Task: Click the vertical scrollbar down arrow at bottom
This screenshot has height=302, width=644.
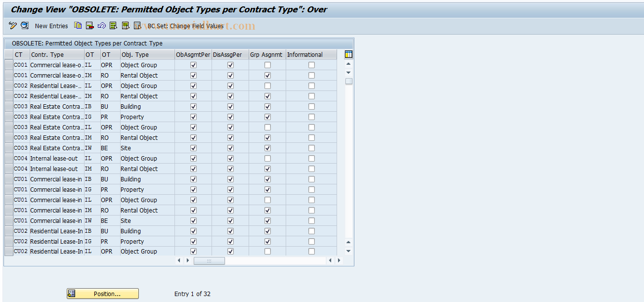Action: point(348,251)
